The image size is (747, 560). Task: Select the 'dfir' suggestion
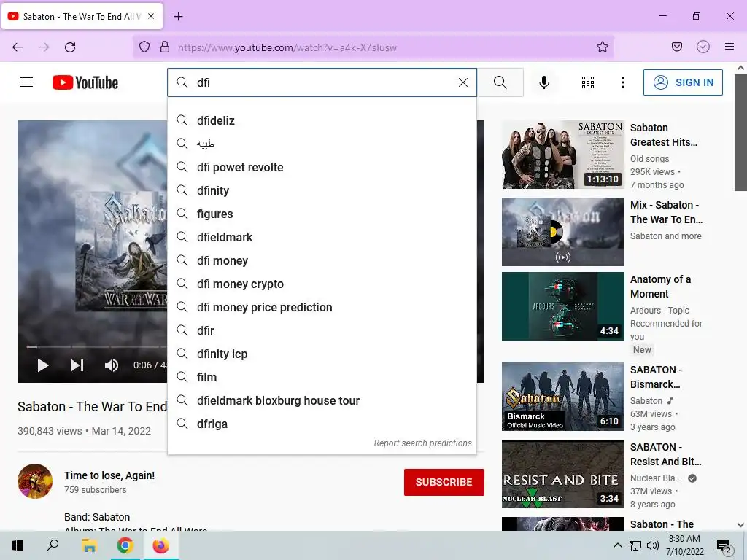coord(322,330)
